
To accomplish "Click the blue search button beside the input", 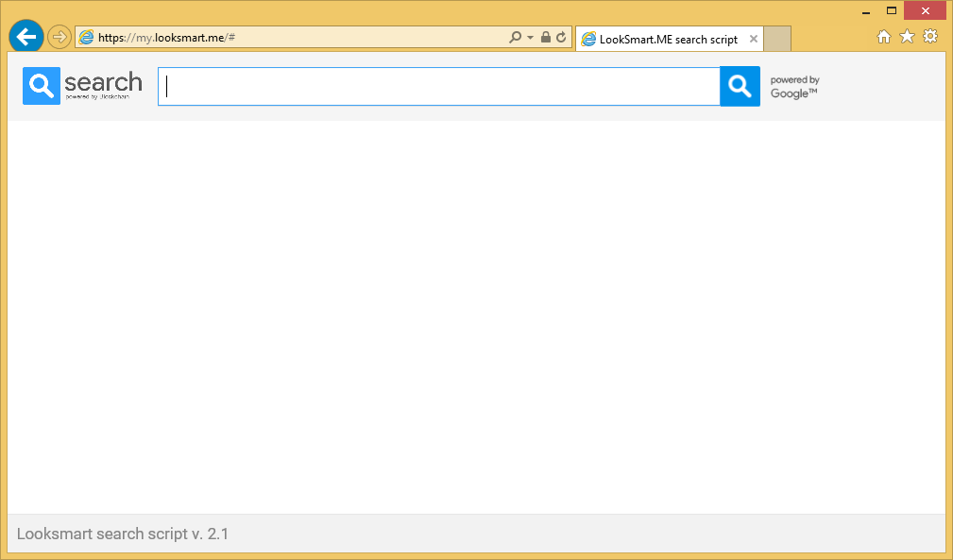I will pos(740,87).
